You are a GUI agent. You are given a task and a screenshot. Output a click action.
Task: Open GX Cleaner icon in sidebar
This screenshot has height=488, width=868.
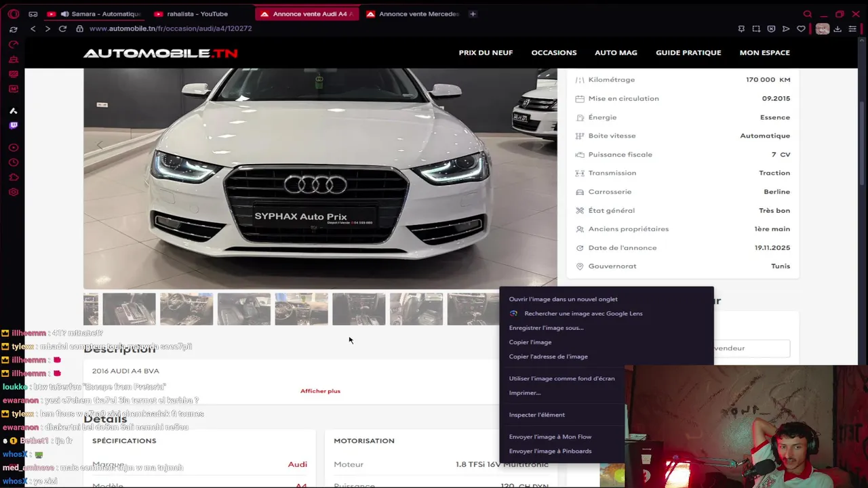[13, 60]
